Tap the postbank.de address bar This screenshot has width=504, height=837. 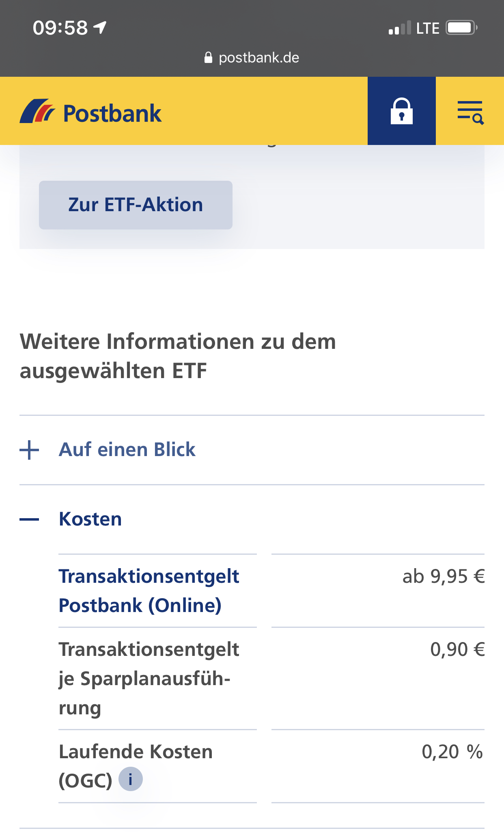point(252,57)
